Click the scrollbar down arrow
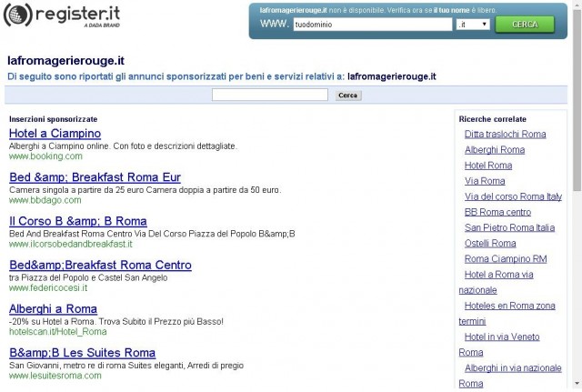582x392 pixels. coord(577,383)
